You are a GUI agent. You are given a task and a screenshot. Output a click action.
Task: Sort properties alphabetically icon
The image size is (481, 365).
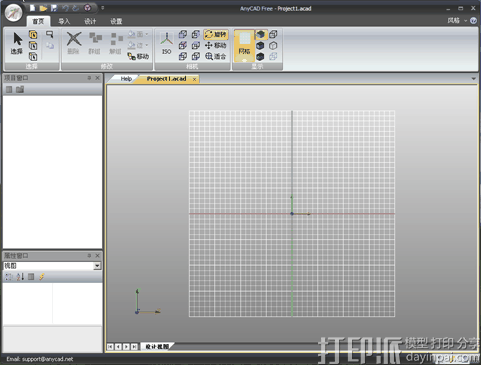pyautogui.click(x=20, y=276)
